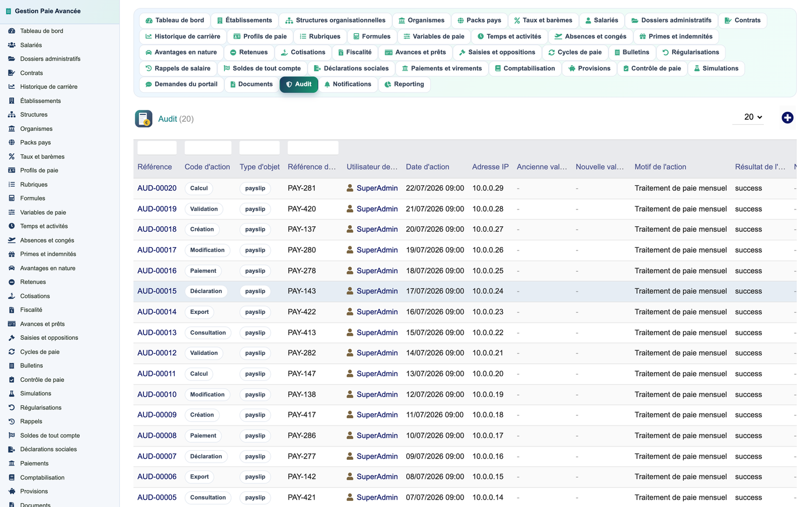Image resolution: width=812 pixels, height=507 pixels.
Task: Click the 10.0.0.14 IP address cell
Action: 488,497
